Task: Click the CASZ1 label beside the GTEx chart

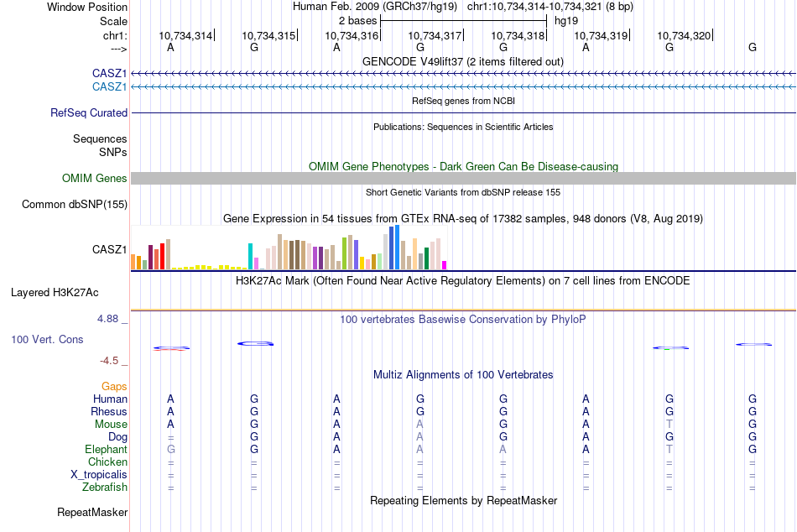Action: tap(109, 249)
